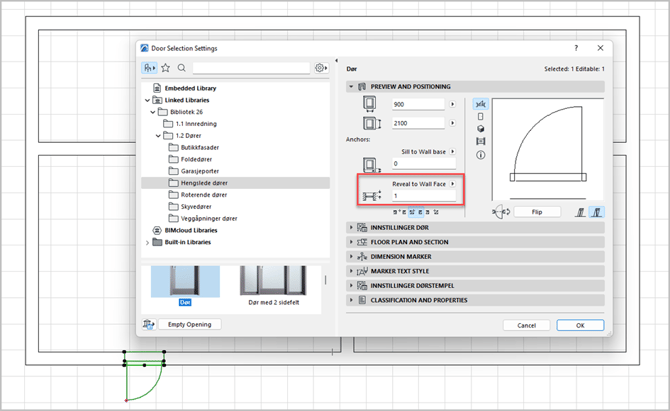The image size is (670, 411).
Task: Toggle the left door opening side button
Action: [x=579, y=212]
